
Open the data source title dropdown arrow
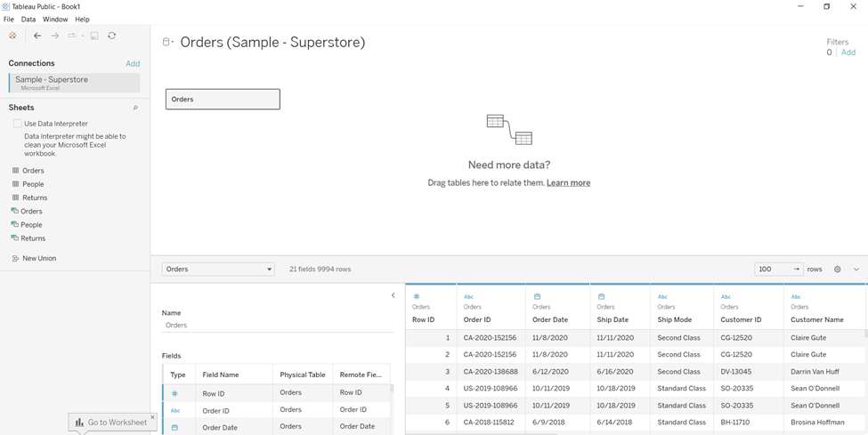[174, 42]
